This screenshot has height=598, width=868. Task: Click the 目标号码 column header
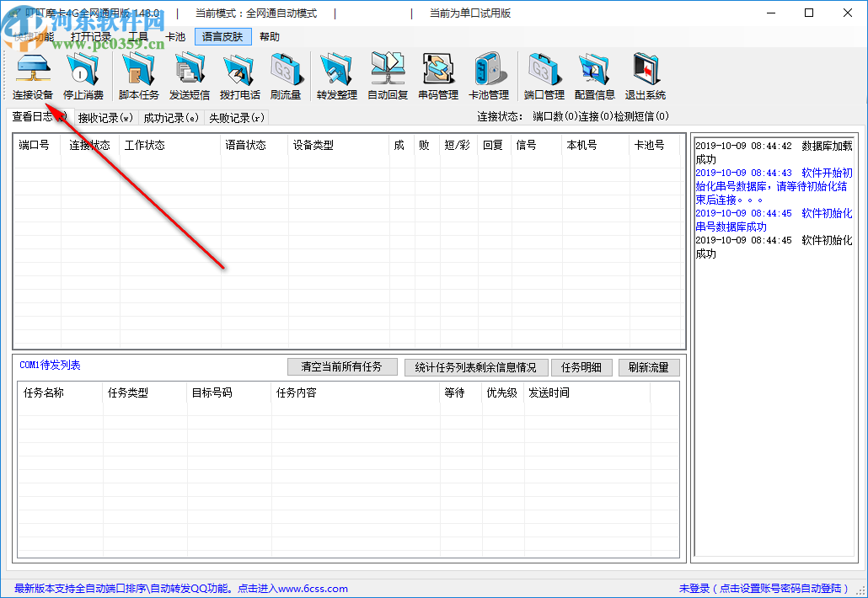pyautogui.click(x=229, y=392)
